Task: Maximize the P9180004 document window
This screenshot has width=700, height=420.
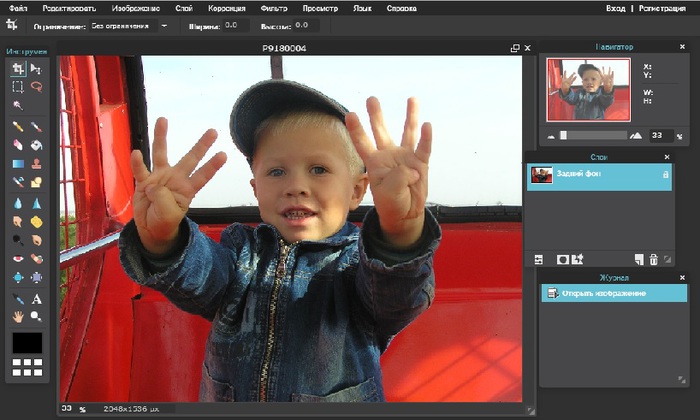Action: tap(515, 47)
